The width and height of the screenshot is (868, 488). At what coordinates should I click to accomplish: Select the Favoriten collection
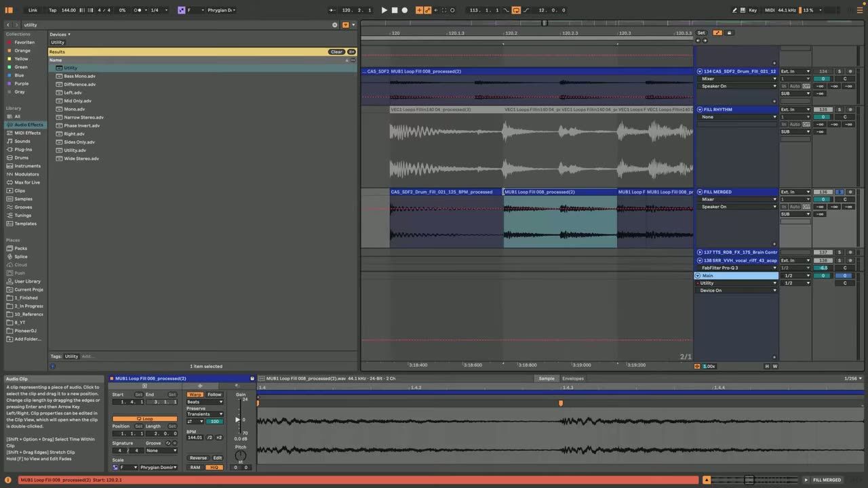tap(24, 42)
